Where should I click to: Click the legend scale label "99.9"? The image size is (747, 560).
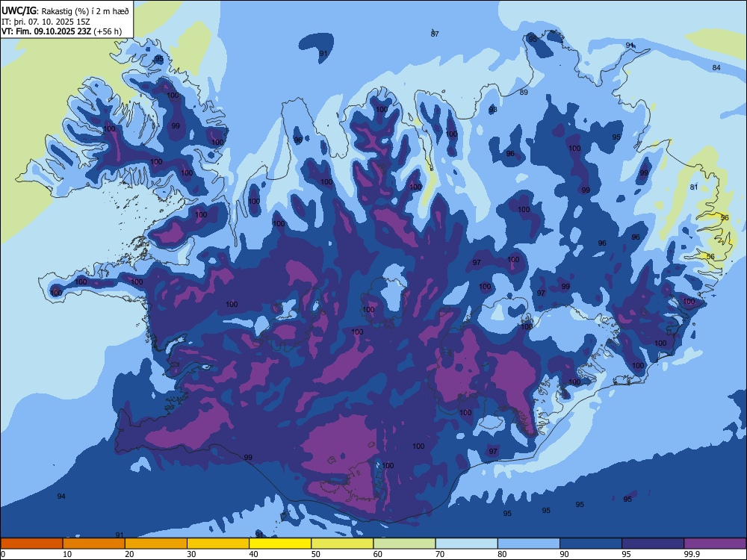[x=692, y=554]
